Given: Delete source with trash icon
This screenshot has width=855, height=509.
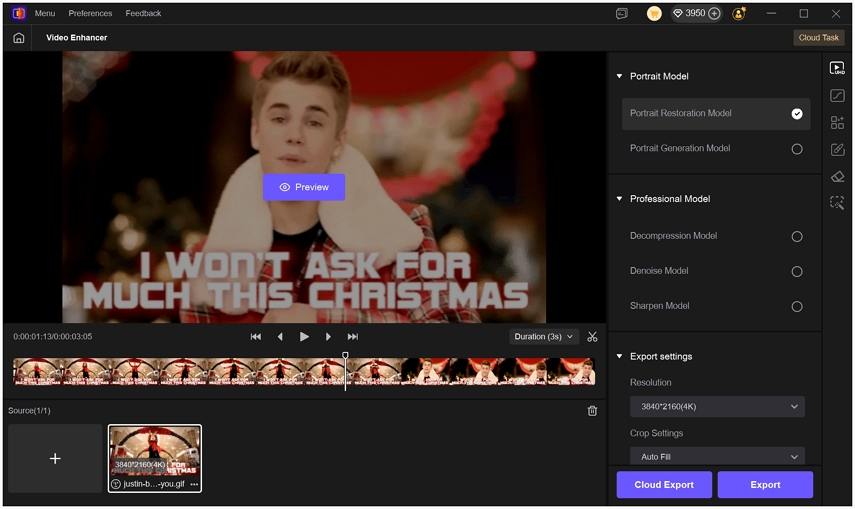Looking at the screenshot, I should [x=592, y=411].
